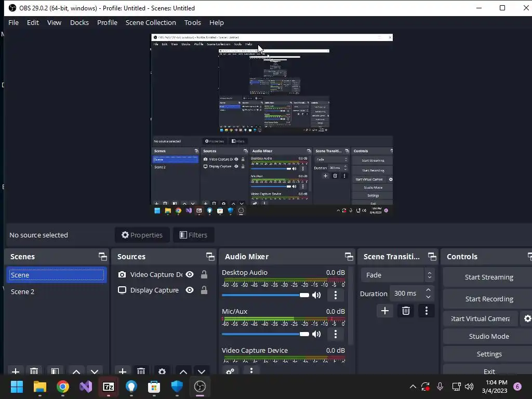This screenshot has width=532, height=399.
Task: Open the Tools menu
Action: pos(193,22)
